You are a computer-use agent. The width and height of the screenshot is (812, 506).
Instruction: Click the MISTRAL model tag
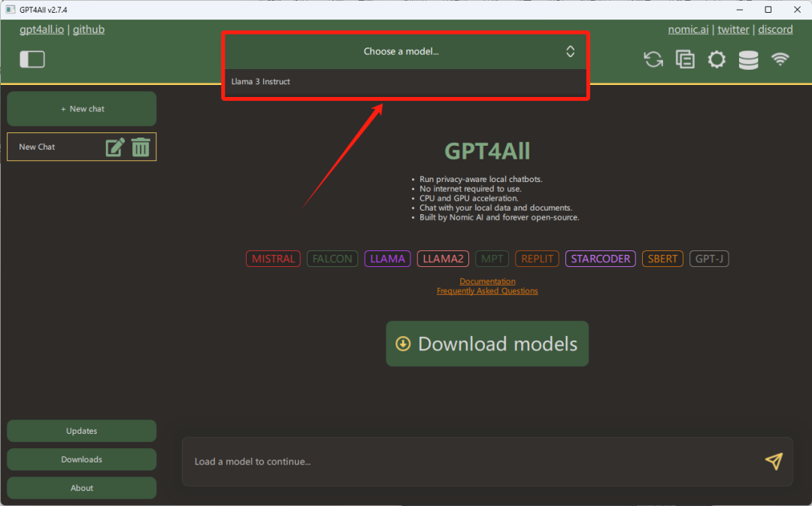pyautogui.click(x=274, y=259)
